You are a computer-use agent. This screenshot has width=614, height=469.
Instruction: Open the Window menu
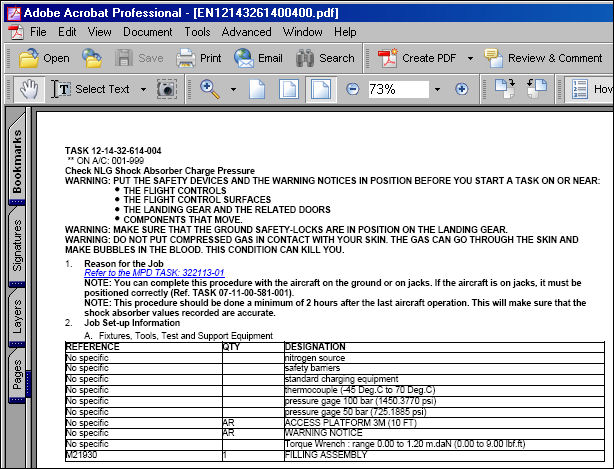pos(303,32)
